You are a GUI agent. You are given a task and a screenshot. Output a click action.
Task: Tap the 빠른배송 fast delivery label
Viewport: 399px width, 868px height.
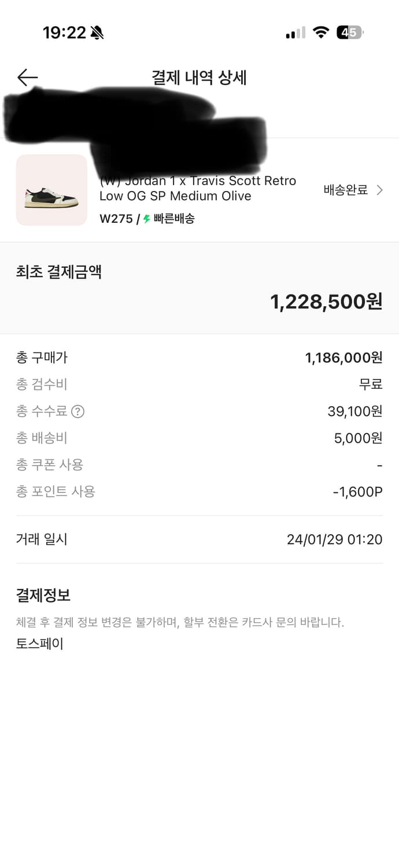point(174,219)
